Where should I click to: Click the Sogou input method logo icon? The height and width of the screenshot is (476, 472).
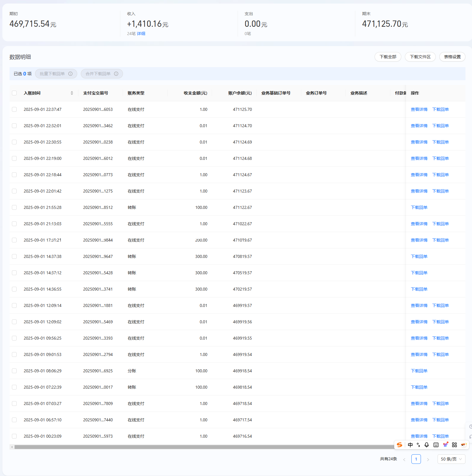pyautogui.click(x=400, y=445)
